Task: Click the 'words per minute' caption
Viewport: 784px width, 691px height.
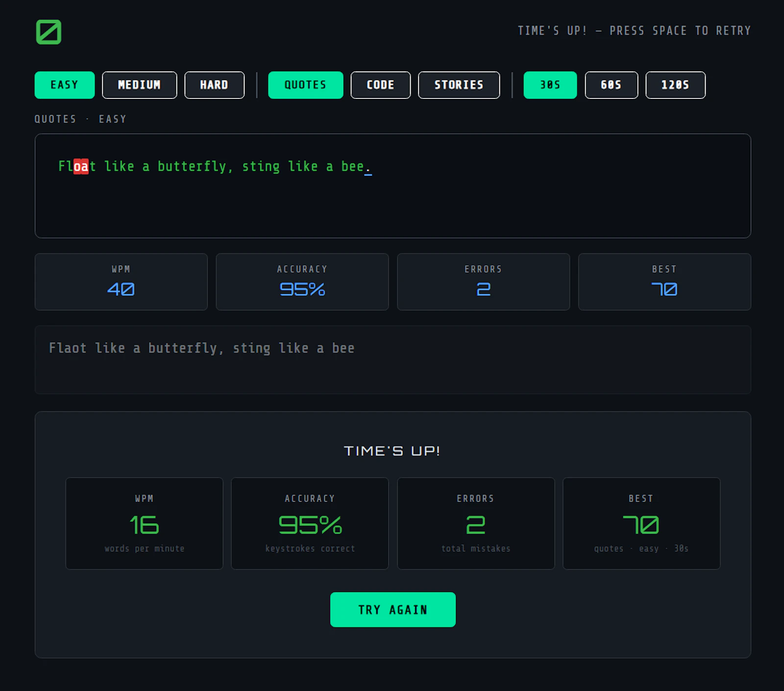Action: click(x=145, y=548)
